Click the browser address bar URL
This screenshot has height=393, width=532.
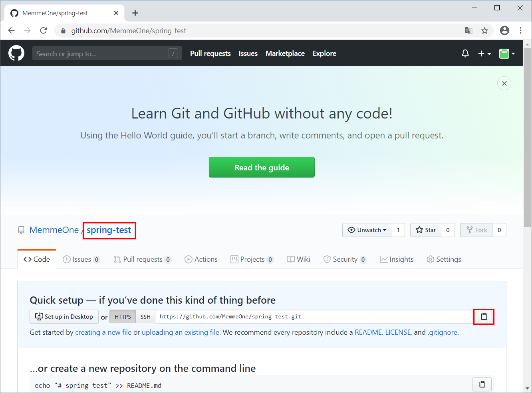(129, 31)
